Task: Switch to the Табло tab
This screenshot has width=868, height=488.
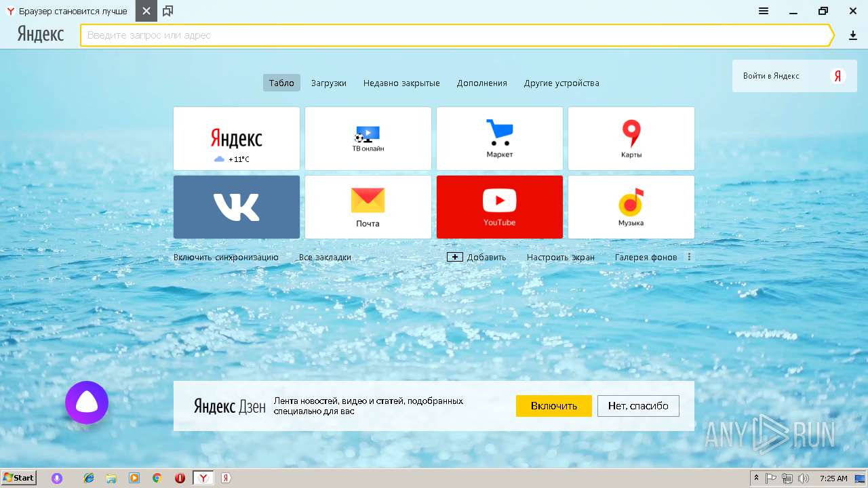Action: tap(281, 83)
